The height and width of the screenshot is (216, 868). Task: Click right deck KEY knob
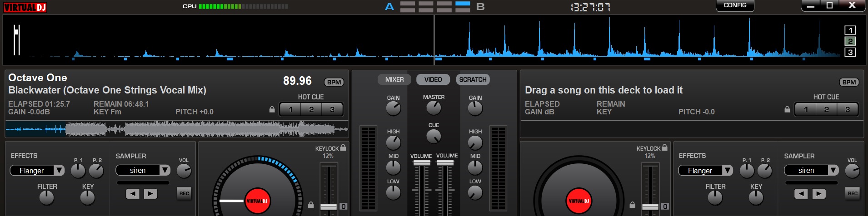coord(756,197)
